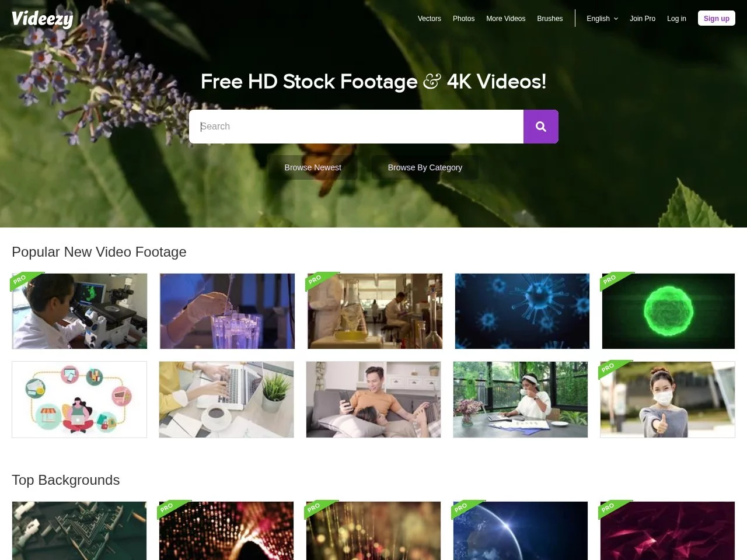Click the purple magnifier search button
This screenshot has height=560, width=747.
(540, 127)
